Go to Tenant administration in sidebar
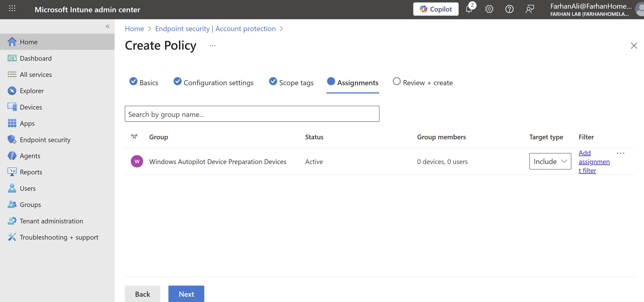The image size is (644, 302). click(x=51, y=221)
